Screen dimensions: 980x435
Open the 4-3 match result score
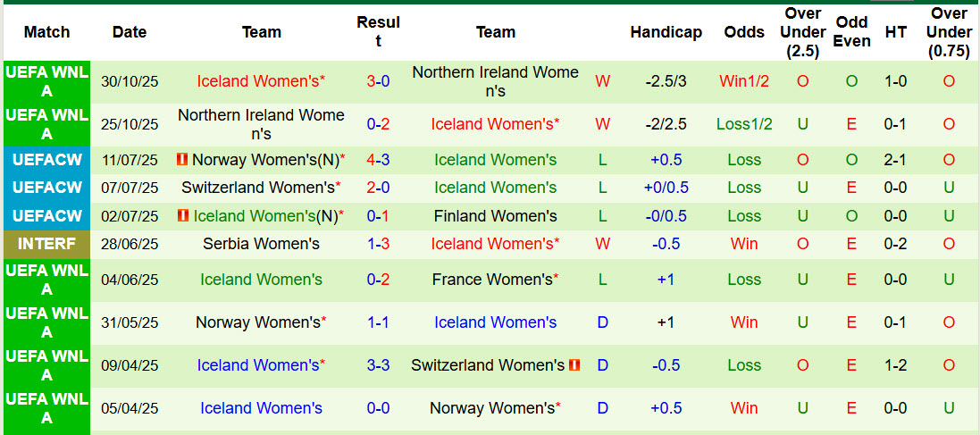(378, 160)
